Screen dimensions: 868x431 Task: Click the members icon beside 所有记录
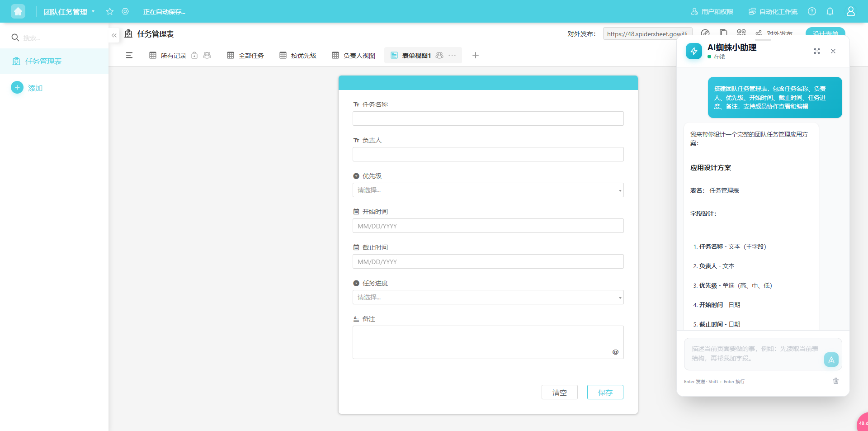207,55
